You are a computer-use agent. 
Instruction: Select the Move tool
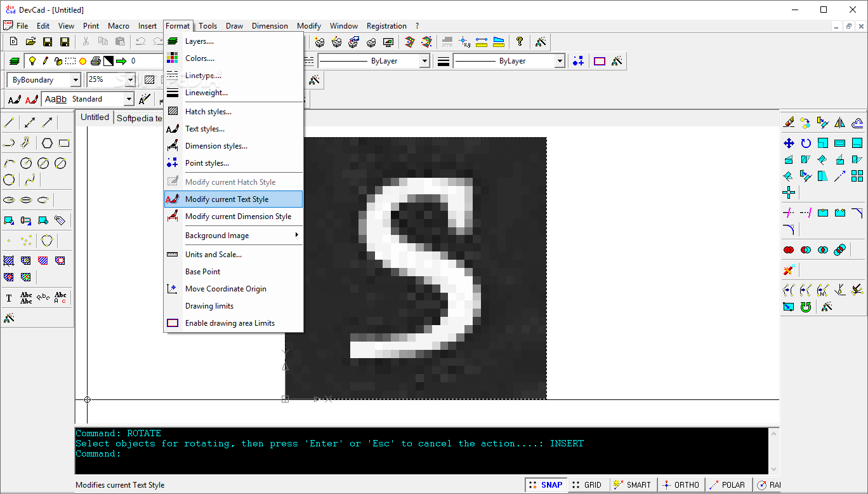click(789, 143)
